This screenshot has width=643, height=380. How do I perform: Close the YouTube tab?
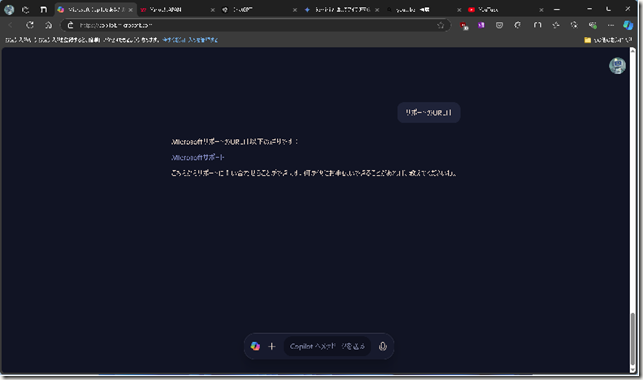pyautogui.click(x=541, y=10)
